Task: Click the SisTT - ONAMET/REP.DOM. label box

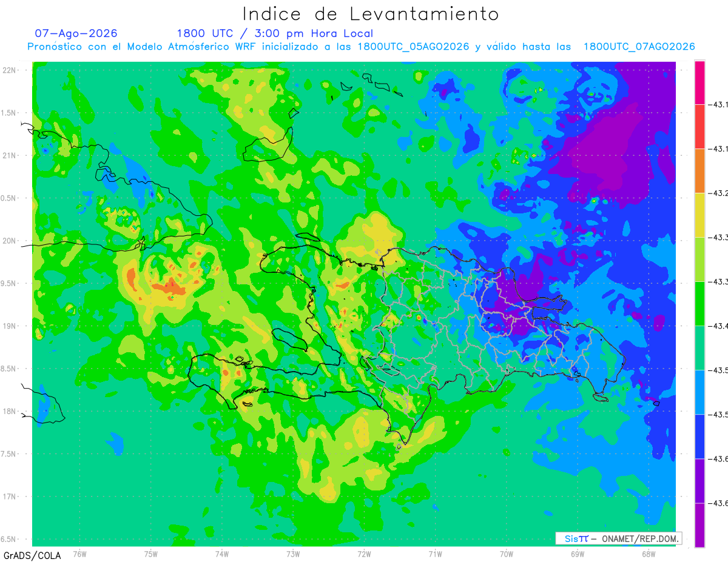Action: click(x=618, y=538)
